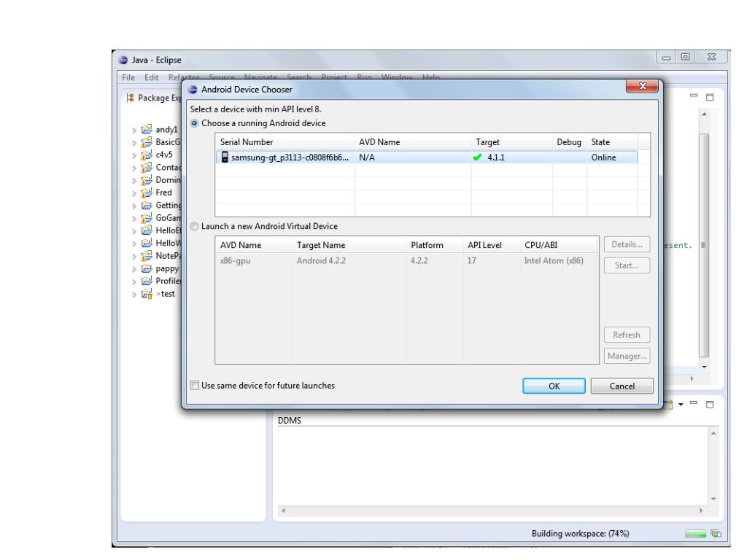Click Android 4.2.2 target name cell
The height and width of the screenshot is (560, 747).
321,261
